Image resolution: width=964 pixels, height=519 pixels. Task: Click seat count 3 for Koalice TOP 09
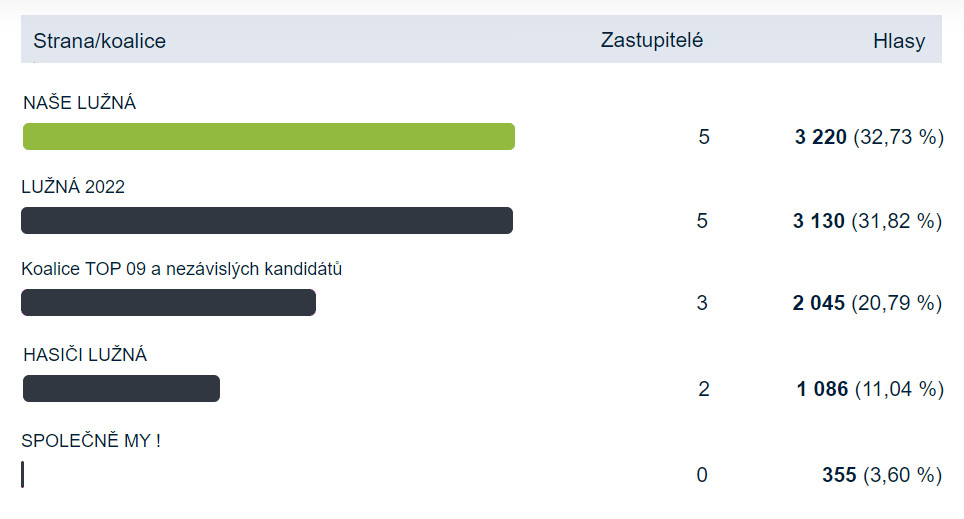pos(702,303)
